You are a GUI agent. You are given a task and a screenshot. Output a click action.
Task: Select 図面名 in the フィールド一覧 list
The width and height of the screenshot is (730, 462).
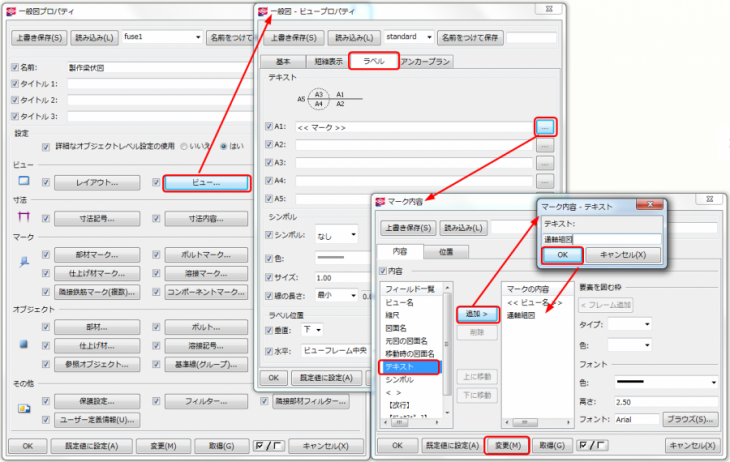coord(396,328)
